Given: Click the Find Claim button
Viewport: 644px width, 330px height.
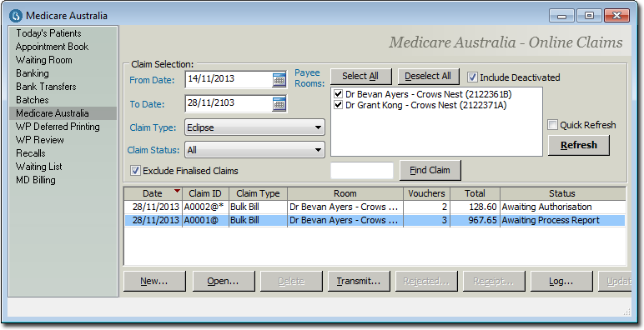Looking at the screenshot, I should (430, 170).
